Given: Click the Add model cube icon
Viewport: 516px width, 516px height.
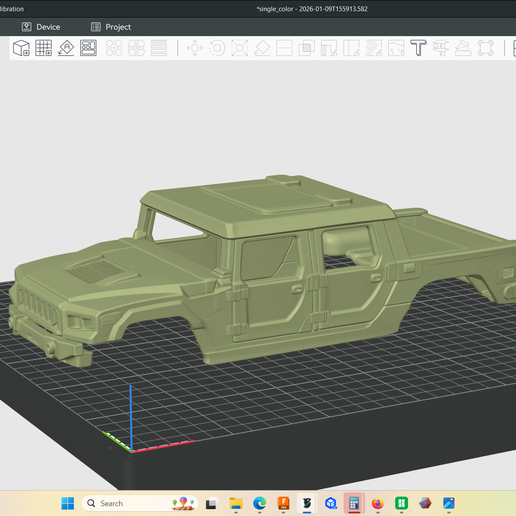Looking at the screenshot, I should point(21,48).
